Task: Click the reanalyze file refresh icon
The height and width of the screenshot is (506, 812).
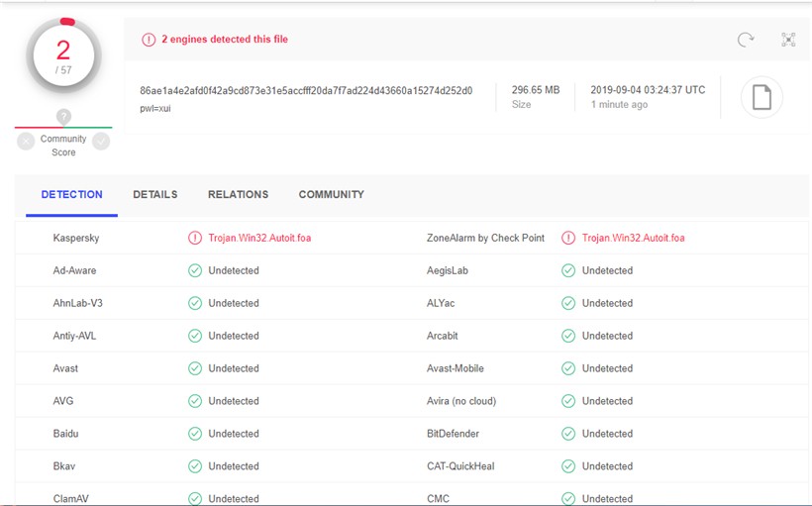Action: (x=746, y=40)
